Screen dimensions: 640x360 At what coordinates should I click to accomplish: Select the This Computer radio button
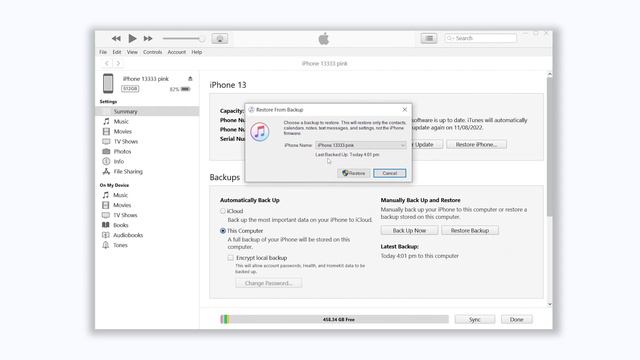point(223,231)
